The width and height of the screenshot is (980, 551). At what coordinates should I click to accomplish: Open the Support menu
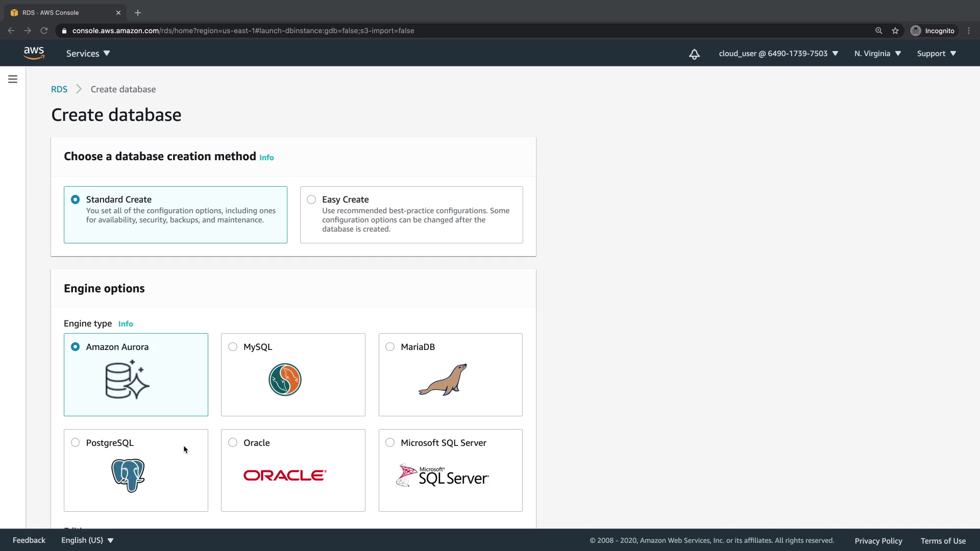[x=936, y=54]
